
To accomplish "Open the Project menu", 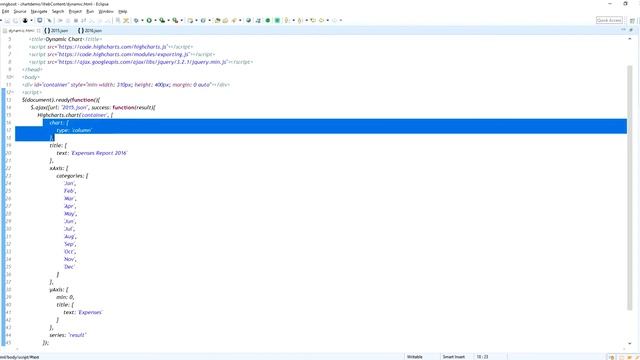I will click(75, 11).
